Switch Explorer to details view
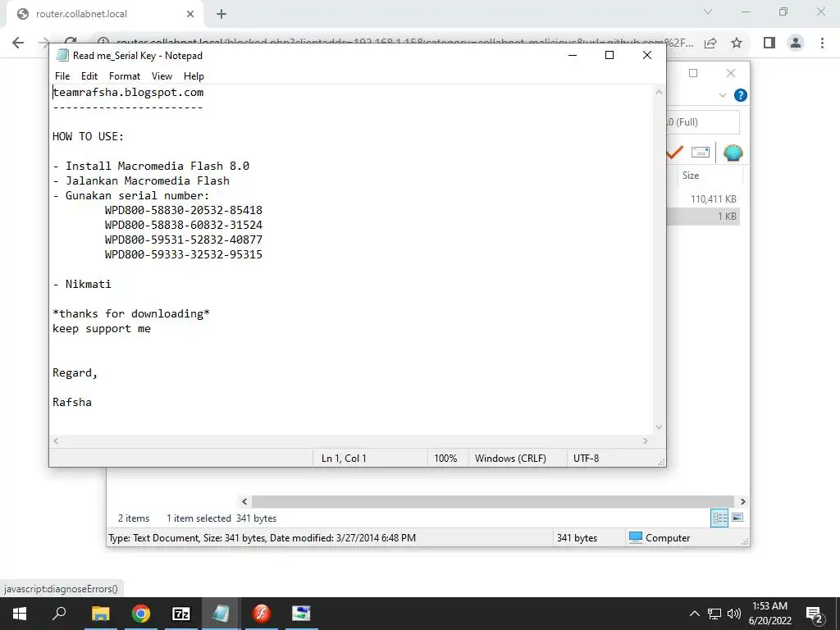 (719, 518)
